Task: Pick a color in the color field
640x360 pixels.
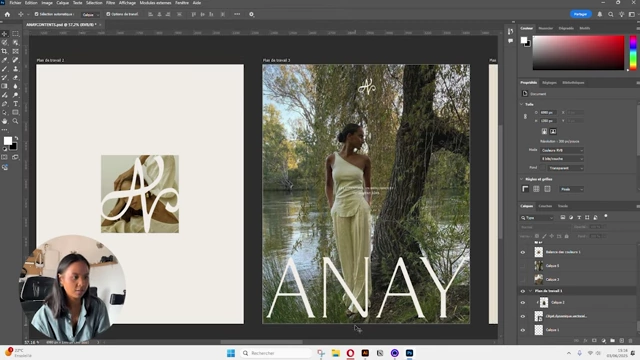Action: [578, 53]
